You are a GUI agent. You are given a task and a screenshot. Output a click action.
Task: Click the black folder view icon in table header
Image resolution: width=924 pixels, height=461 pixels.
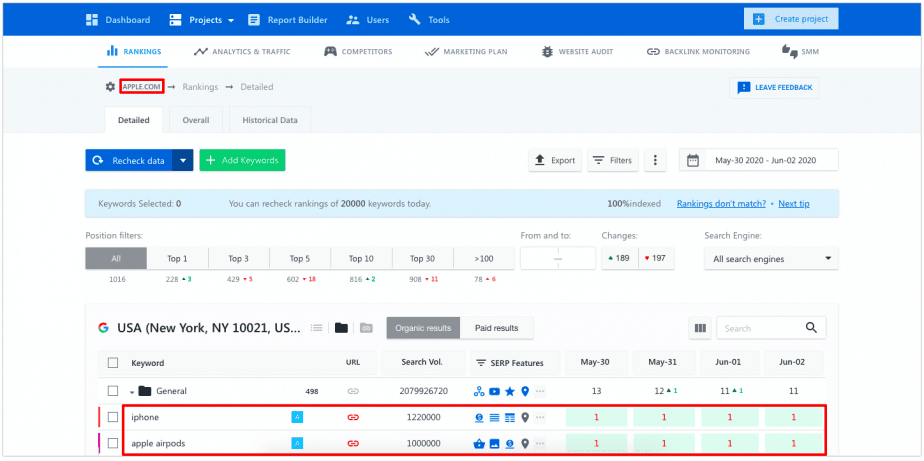pos(341,328)
